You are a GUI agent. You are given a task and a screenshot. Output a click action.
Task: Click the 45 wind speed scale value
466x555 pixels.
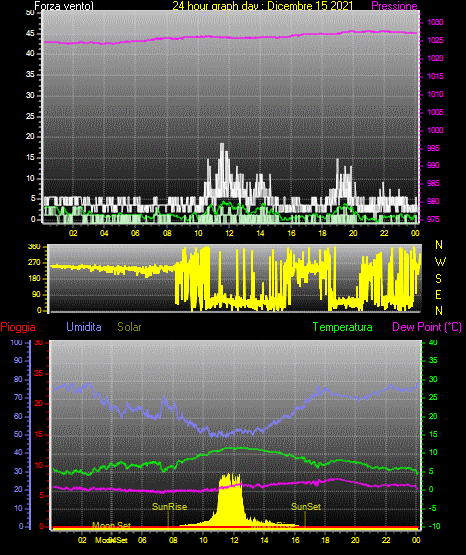tap(30, 34)
